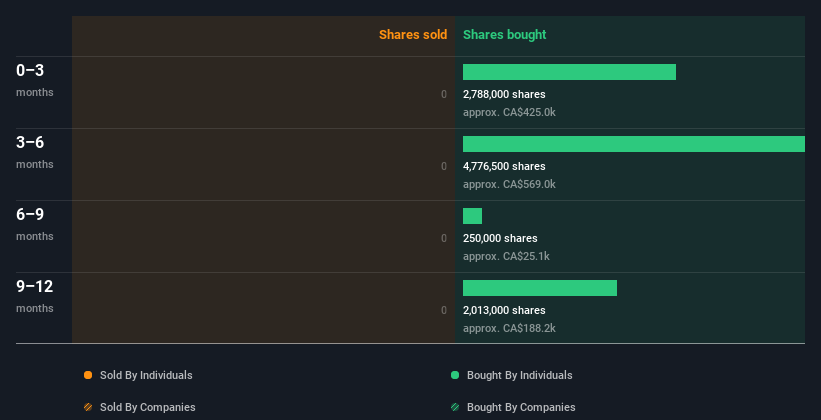Click the Shares bought column header

pyautogui.click(x=504, y=35)
